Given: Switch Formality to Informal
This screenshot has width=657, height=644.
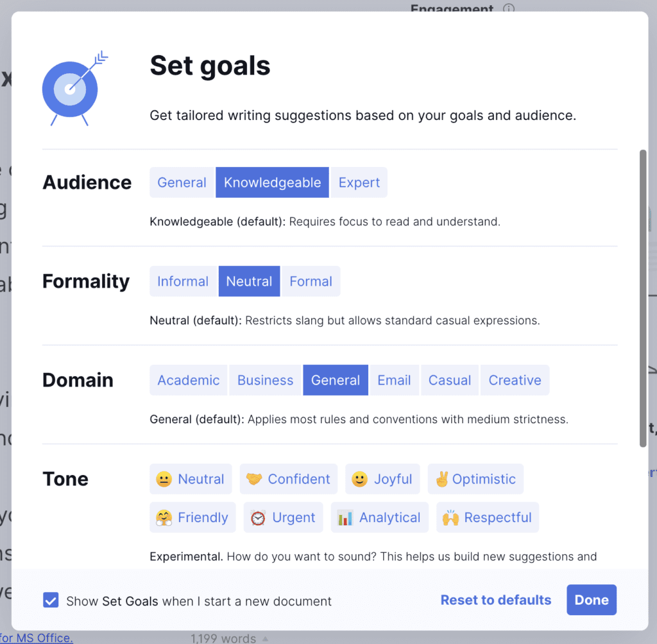Looking at the screenshot, I should (x=183, y=281).
